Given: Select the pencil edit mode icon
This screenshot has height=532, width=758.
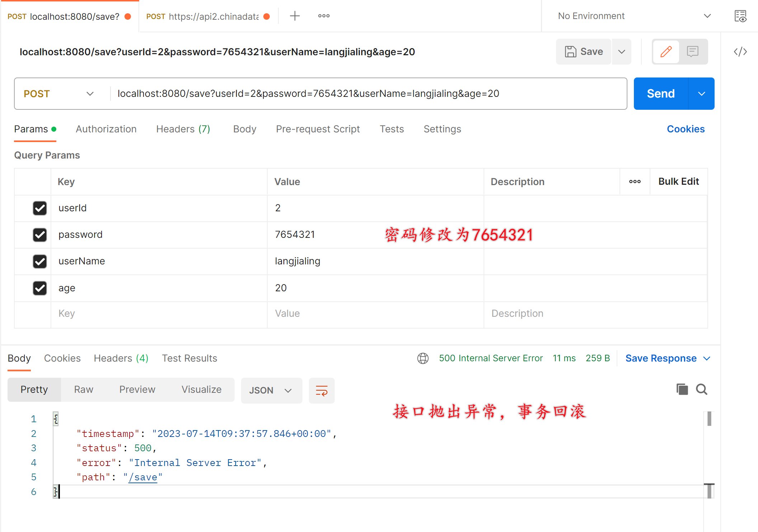Looking at the screenshot, I should click(666, 52).
